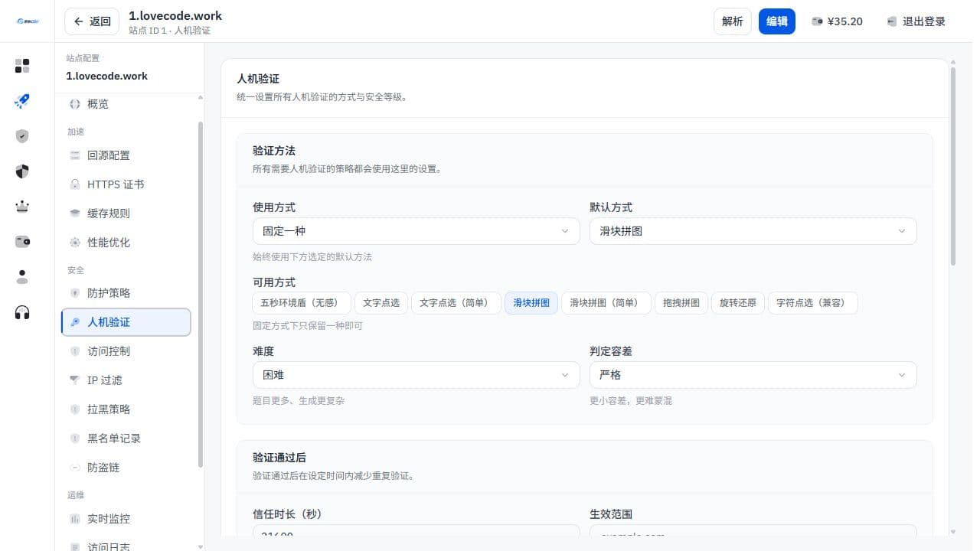Select 访问控制 in the sidebar
The width and height of the screenshot is (980, 551).
[126, 351]
